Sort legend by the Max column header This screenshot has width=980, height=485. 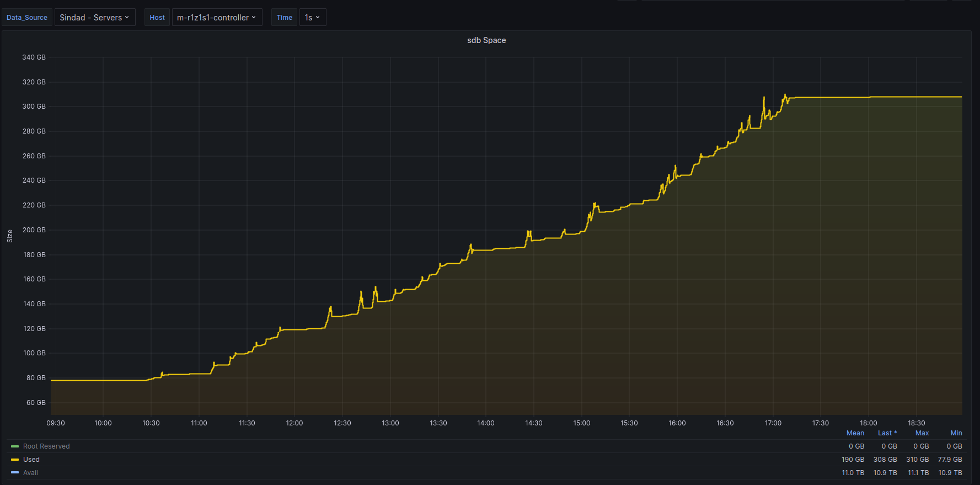[922, 433]
